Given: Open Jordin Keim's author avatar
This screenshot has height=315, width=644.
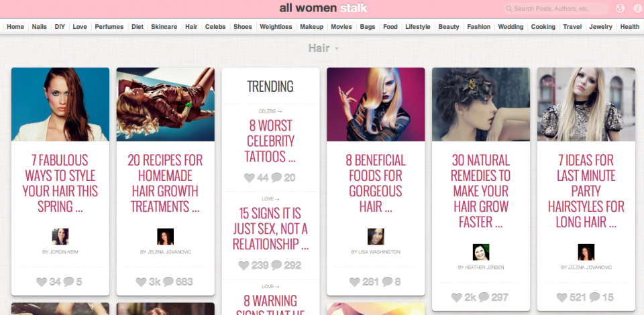Looking at the screenshot, I should 60,237.
